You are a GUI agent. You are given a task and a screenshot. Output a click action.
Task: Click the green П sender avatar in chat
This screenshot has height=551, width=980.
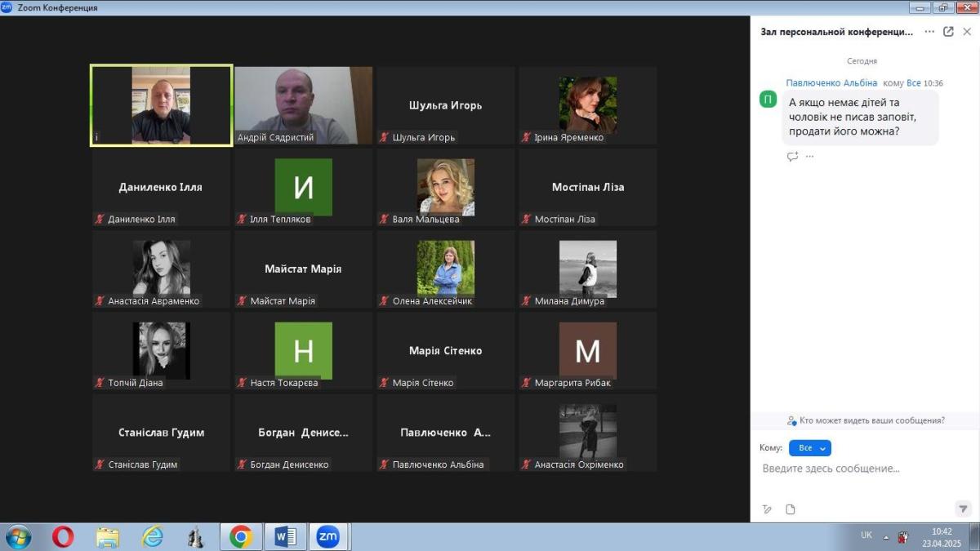[x=768, y=100]
